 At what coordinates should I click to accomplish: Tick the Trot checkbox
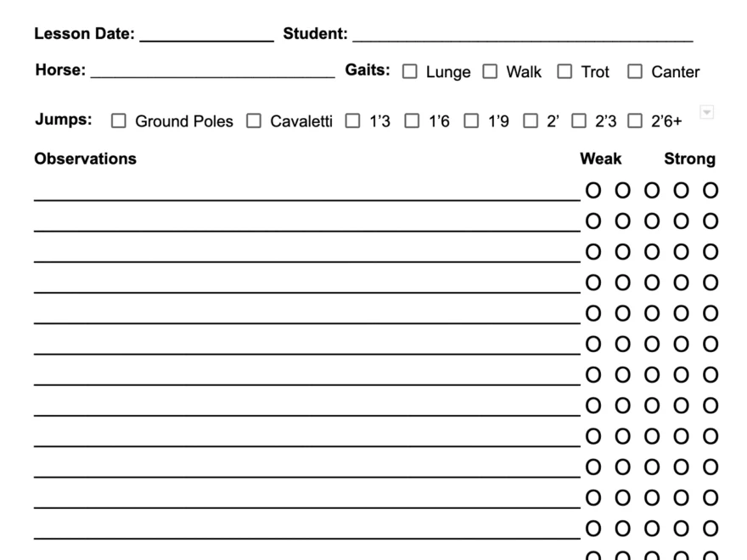tap(564, 72)
